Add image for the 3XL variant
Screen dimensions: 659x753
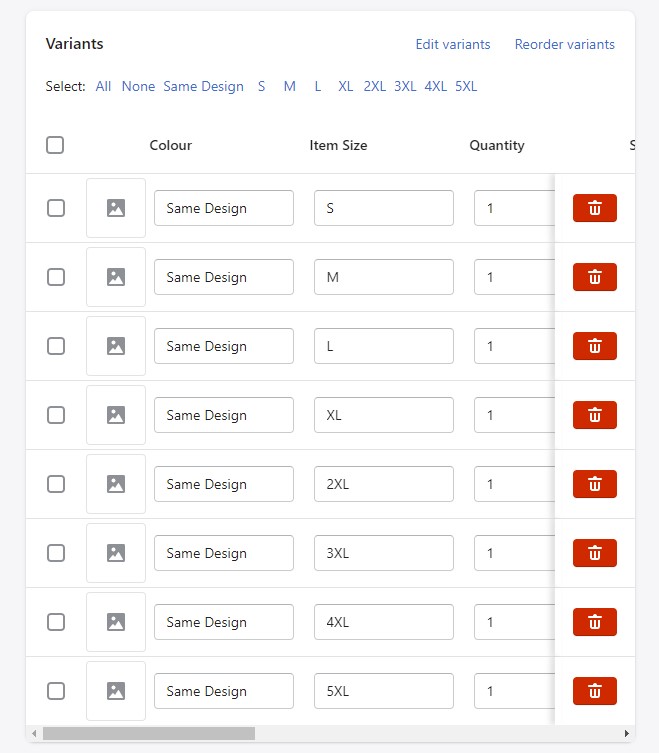(116, 553)
